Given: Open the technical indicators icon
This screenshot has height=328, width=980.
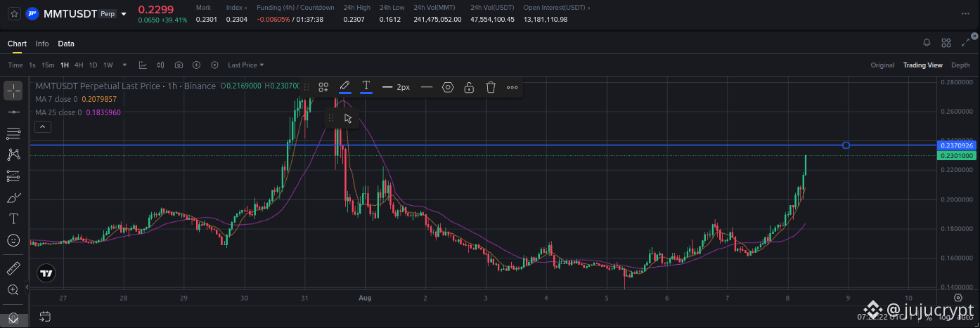Looking at the screenshot, I should pos(143,65).
